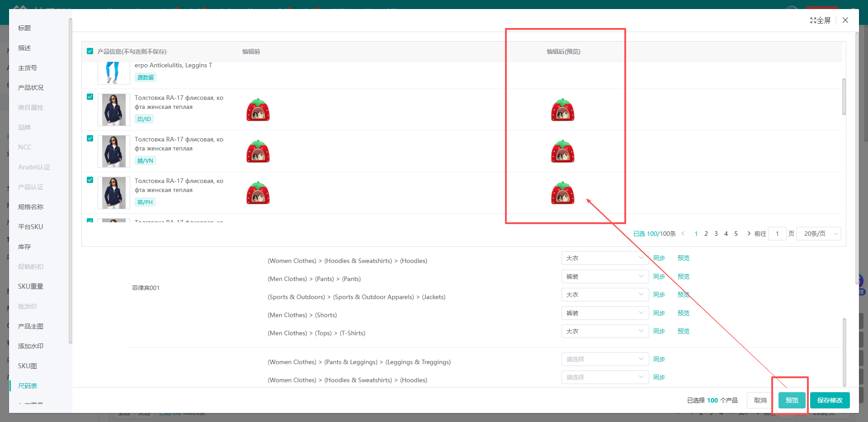Select 添加水印 in the left sidebar

pos(31,346)
